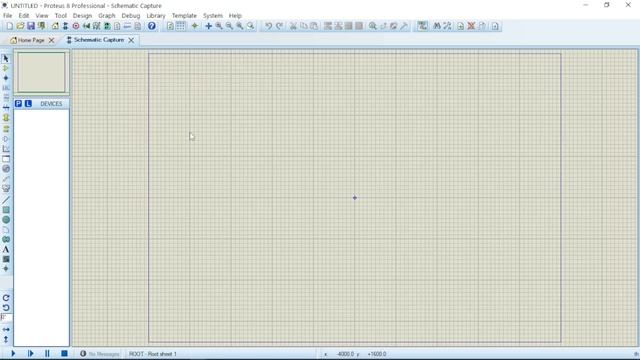Select the Subcircuit Mode tool
Viewport: 640px width, 360px height.
coord(6,118)
